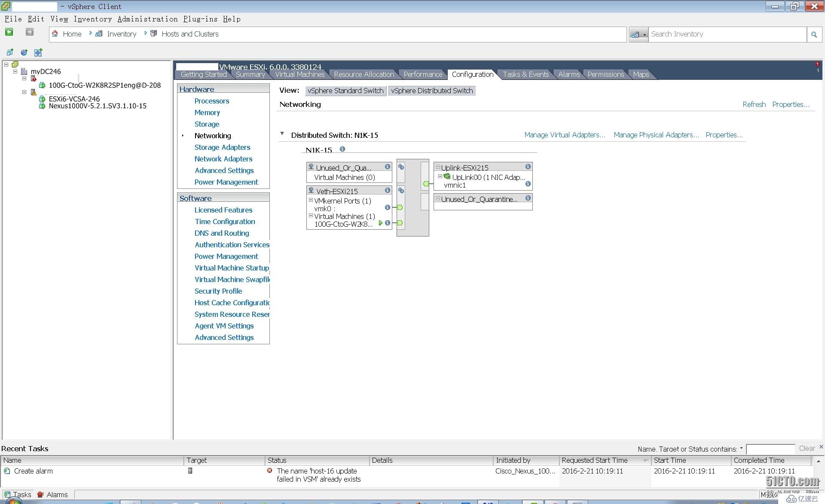Click the Search Inventory field
Viewport: 825px width, 504px height.
click(x=727, y=34)
